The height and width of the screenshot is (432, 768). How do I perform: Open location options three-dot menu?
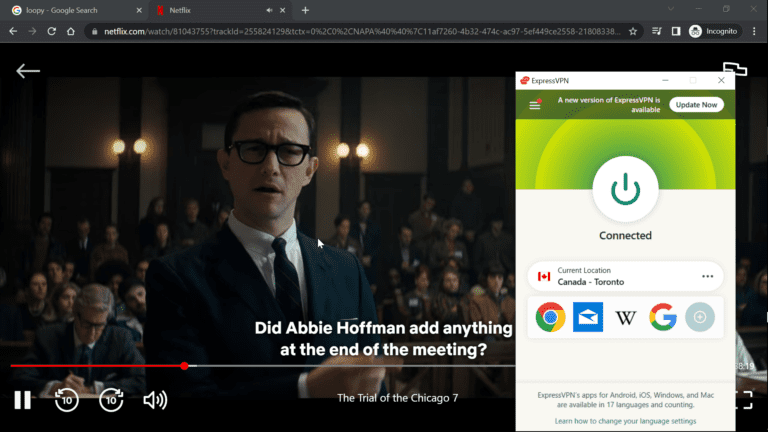(x=708, y=277)
